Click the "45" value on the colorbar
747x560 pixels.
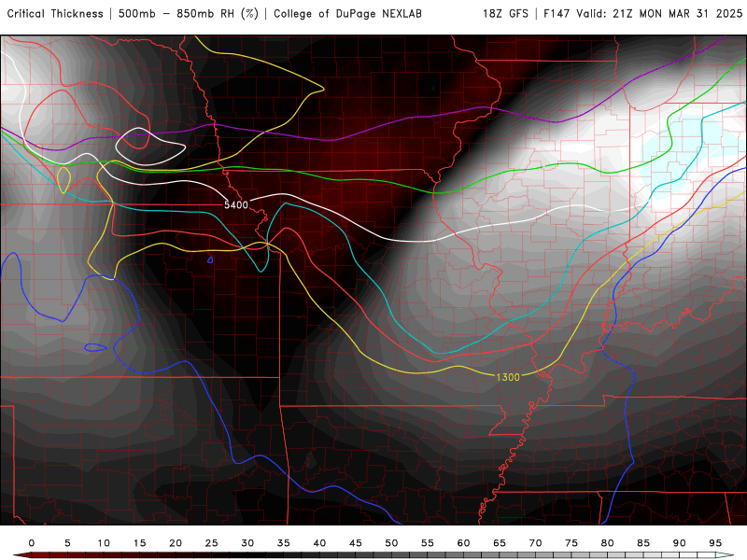pos(356,543)
